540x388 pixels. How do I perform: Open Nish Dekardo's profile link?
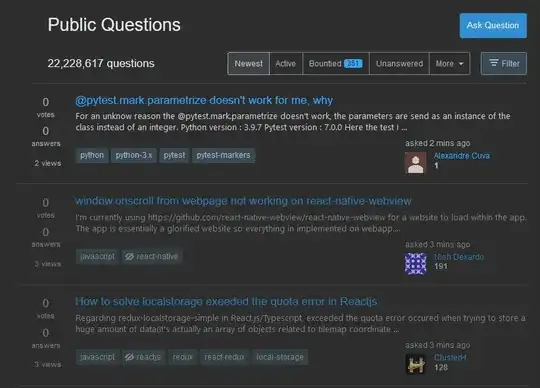(x=459, y=257)
